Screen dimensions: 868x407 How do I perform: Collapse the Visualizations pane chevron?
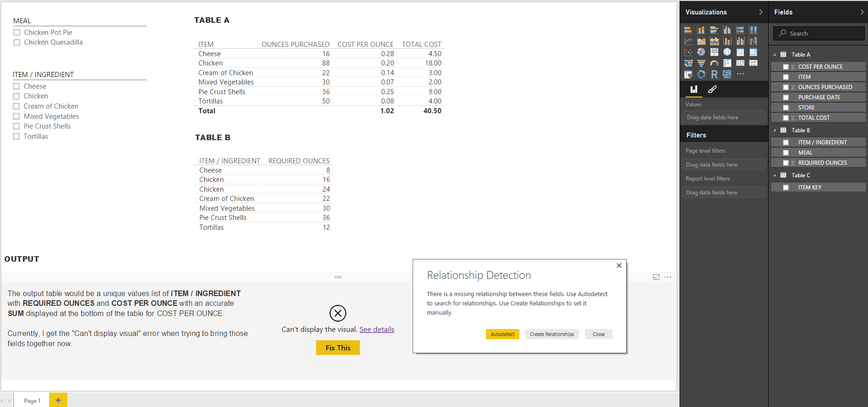pyautogui.click(x=761, y=12)
